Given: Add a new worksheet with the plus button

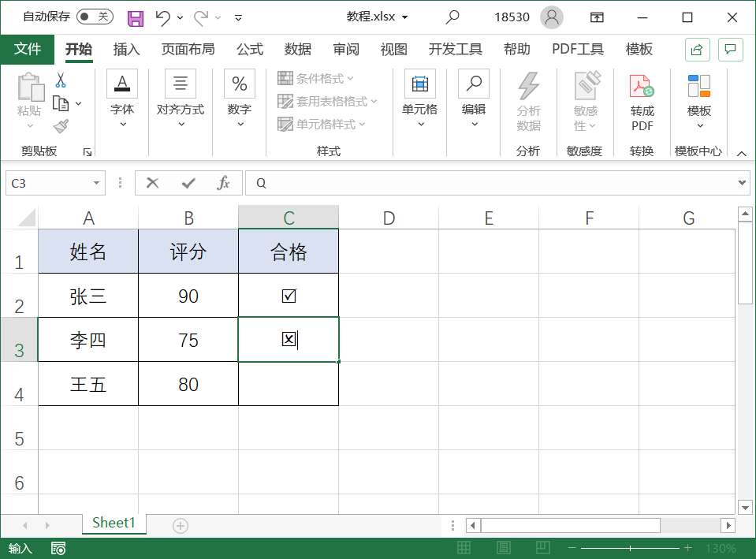Looking at the screenshot, I should click(x=181, y=524).
